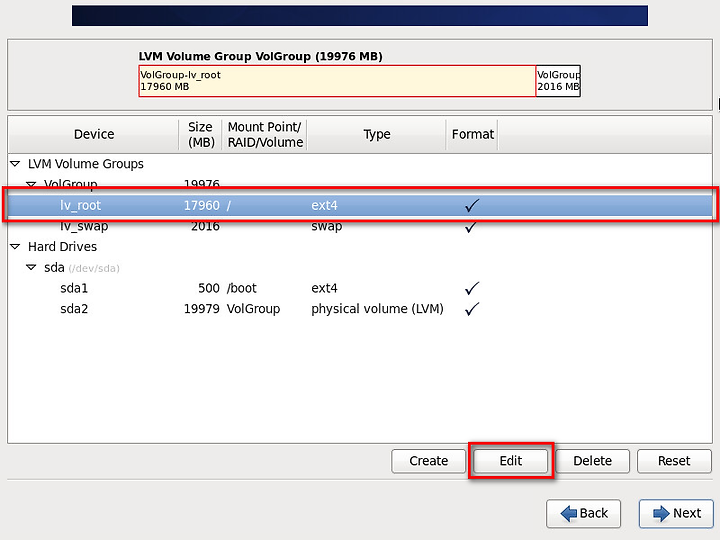Click the format checkmark for lv_swap
720x540 pixels.
tap(472, 226)
